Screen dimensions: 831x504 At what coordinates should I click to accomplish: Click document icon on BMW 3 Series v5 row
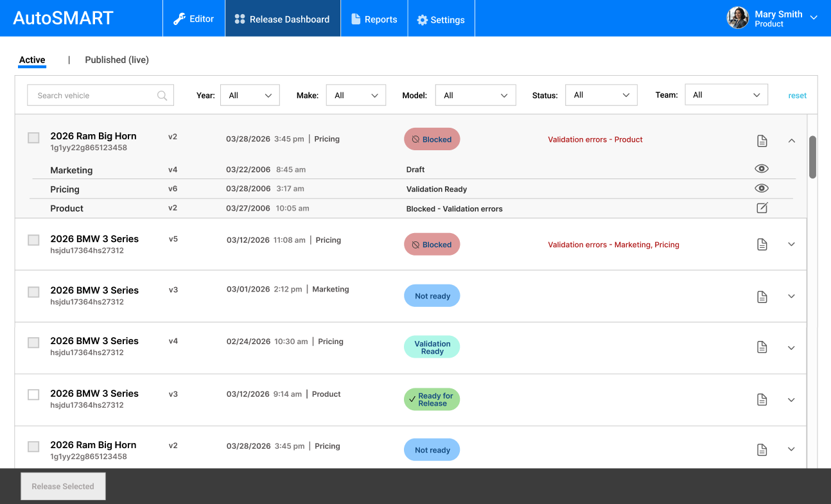(x=762, y=245)
